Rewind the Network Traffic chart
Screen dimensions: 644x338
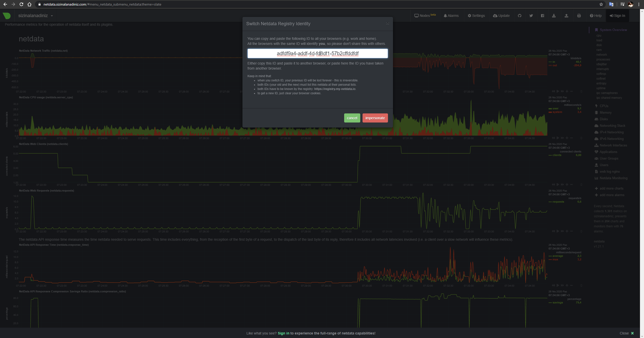[x=553, y=91]
